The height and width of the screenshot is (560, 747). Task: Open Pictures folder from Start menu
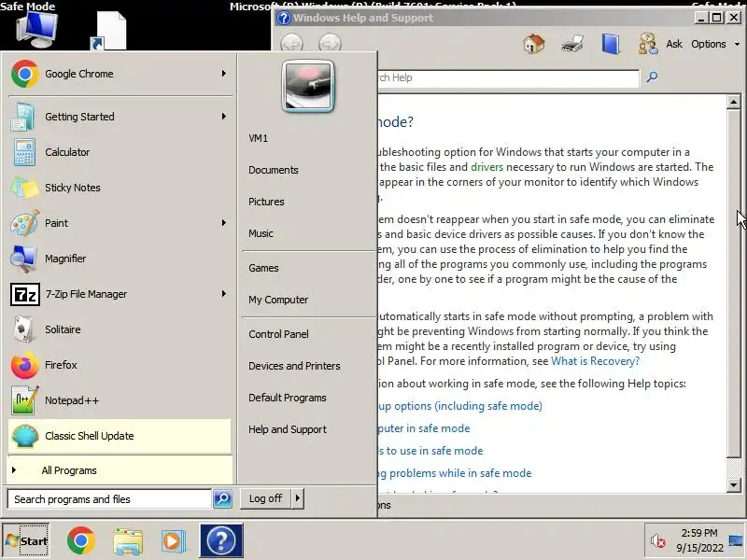[266, 202]
